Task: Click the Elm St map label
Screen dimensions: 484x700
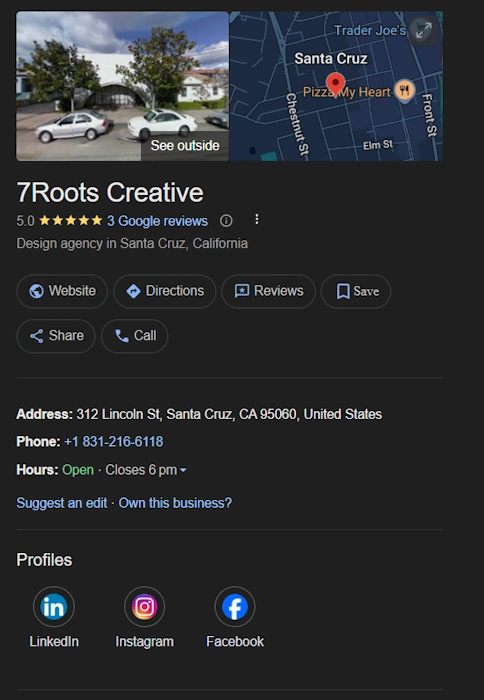Action: (x=378, y=145)
